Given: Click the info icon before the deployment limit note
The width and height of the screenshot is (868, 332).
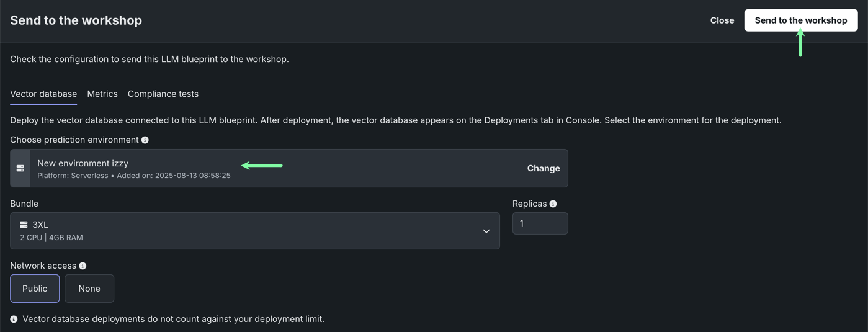Looking at the screenshot, I should click(14, 320).
